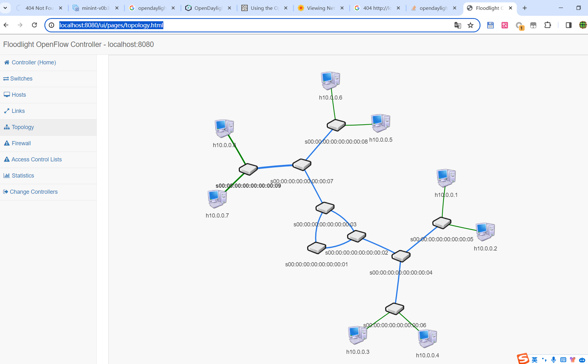Click the Sogou input method icon

(x=523, y=359)
